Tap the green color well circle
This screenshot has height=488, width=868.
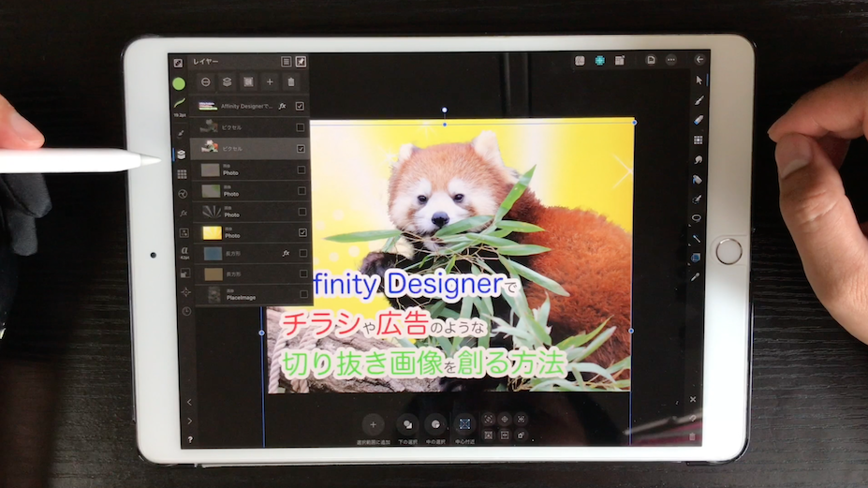(x=179, y=83)
